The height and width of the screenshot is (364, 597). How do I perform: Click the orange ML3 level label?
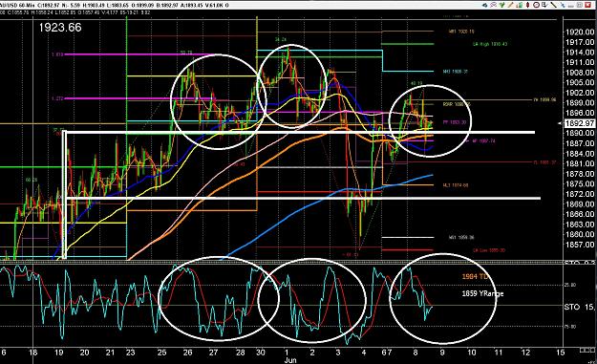(456, 185)
